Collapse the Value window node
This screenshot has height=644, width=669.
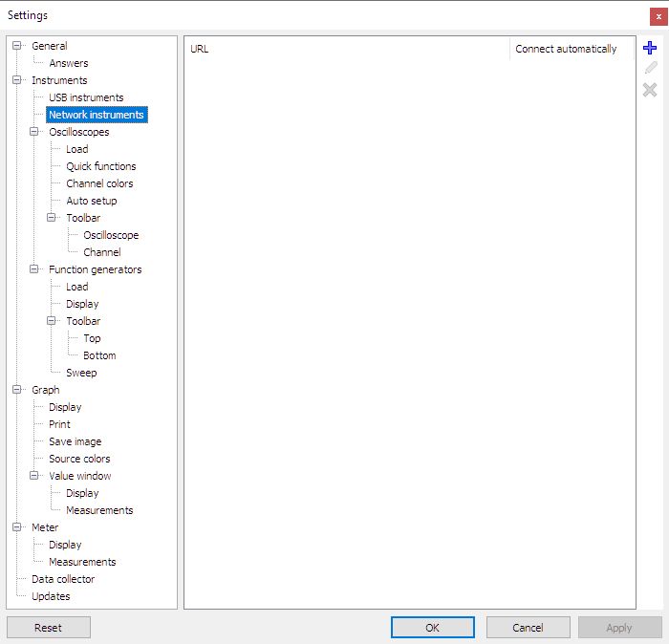(x=33, y=476)
